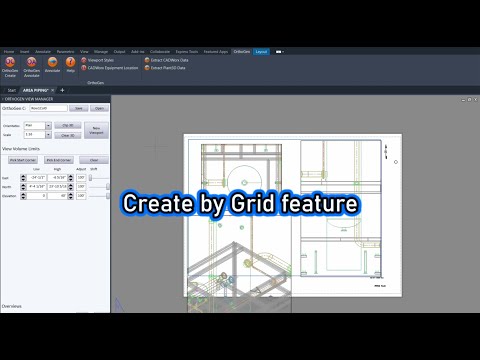480x360 pixels.
Task: Switch to the Start file tab
Action: click(x=12, y=90)
